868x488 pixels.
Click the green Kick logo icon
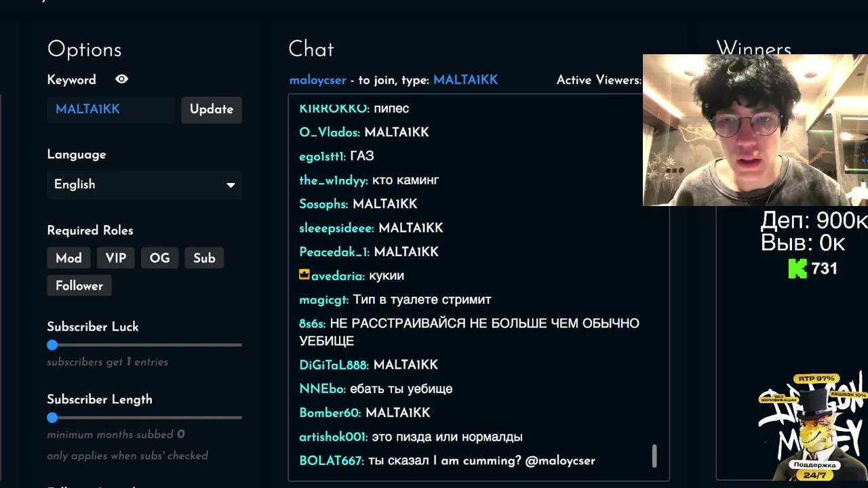coord(797,268)
